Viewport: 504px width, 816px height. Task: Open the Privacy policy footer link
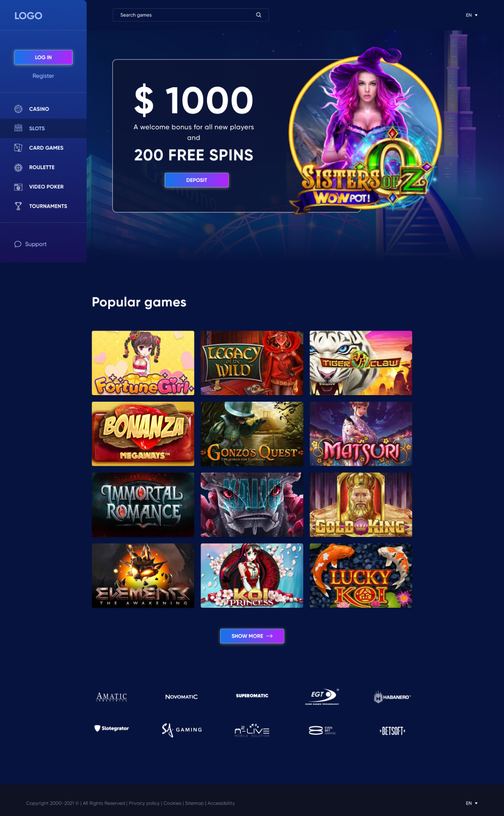coord(144,803)
